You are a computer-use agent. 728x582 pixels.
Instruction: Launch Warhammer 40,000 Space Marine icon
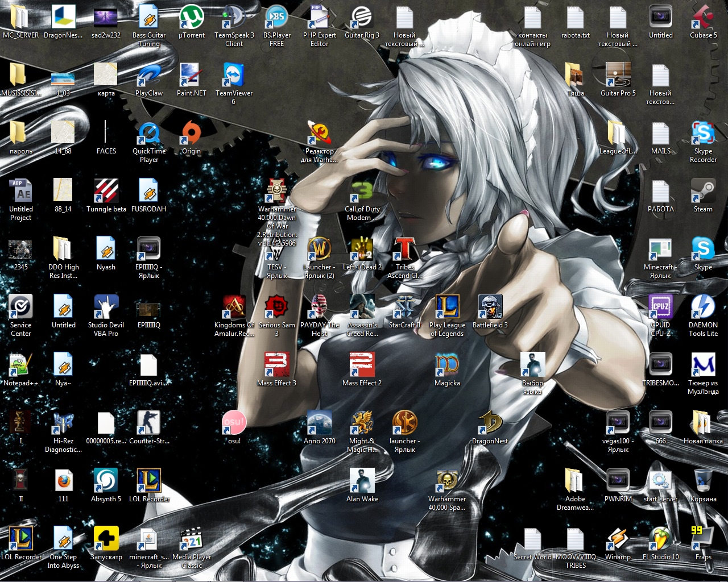pyautogui.click(x=448, y=481)
